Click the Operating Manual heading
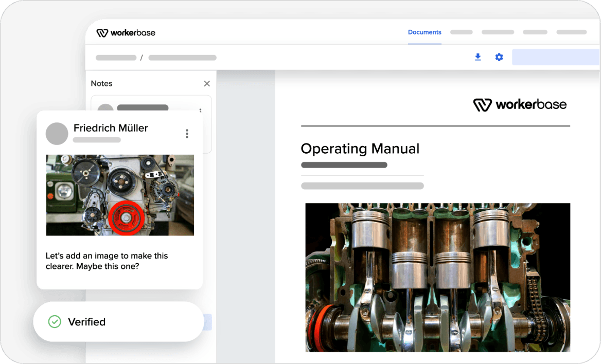Screen dimensions: 601x364 (x=360, y=149)
